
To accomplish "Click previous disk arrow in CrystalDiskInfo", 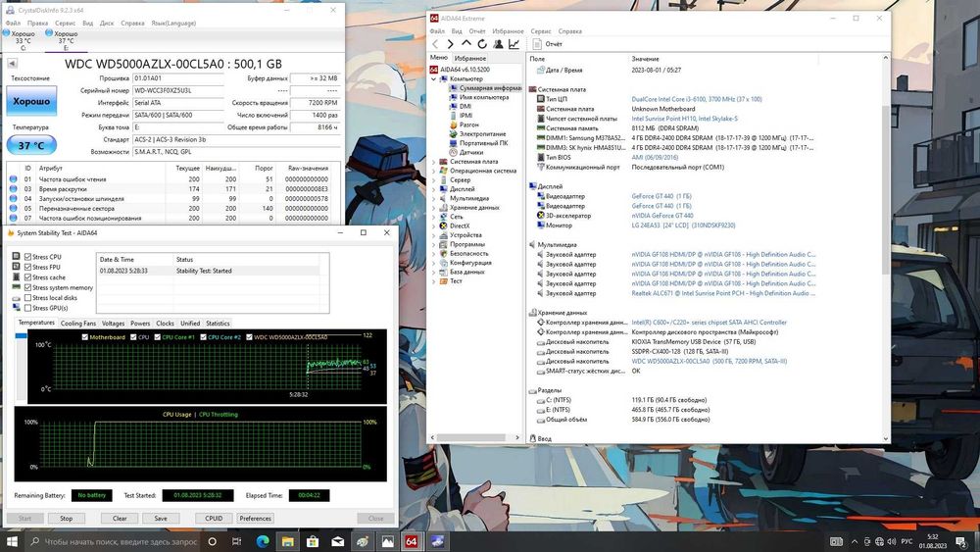I will (x=12, y=63).
